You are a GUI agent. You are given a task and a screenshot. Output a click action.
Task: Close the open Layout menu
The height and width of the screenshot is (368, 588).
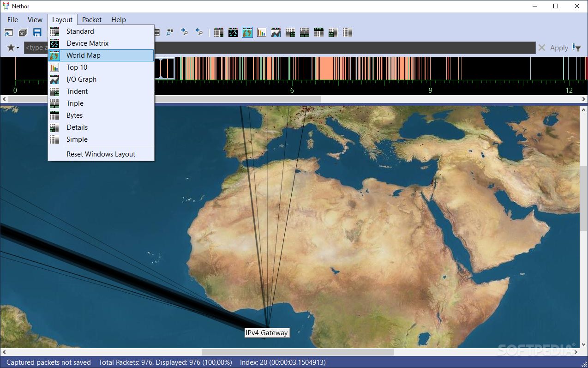coord(62,20)
